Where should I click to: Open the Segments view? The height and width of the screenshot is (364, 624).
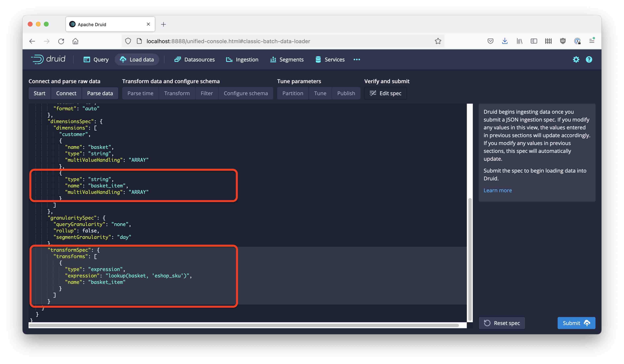[287, 59]
